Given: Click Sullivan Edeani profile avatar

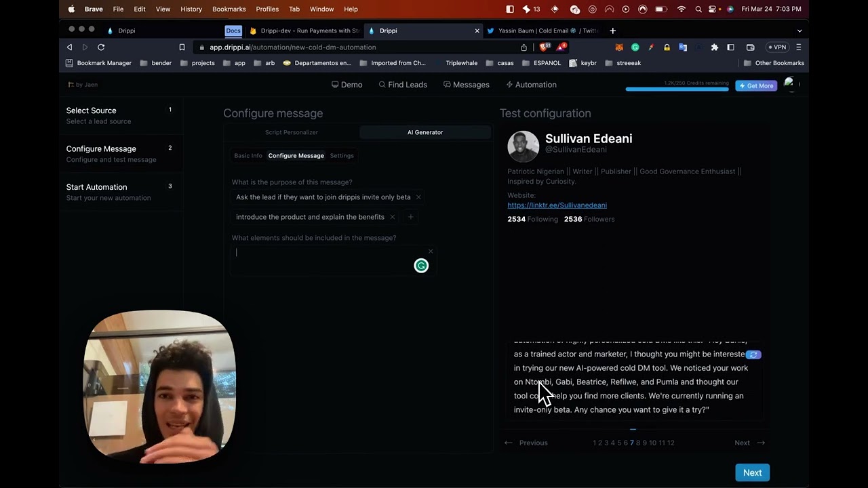Looking at the screenshot, I should (x=523, y=146).
